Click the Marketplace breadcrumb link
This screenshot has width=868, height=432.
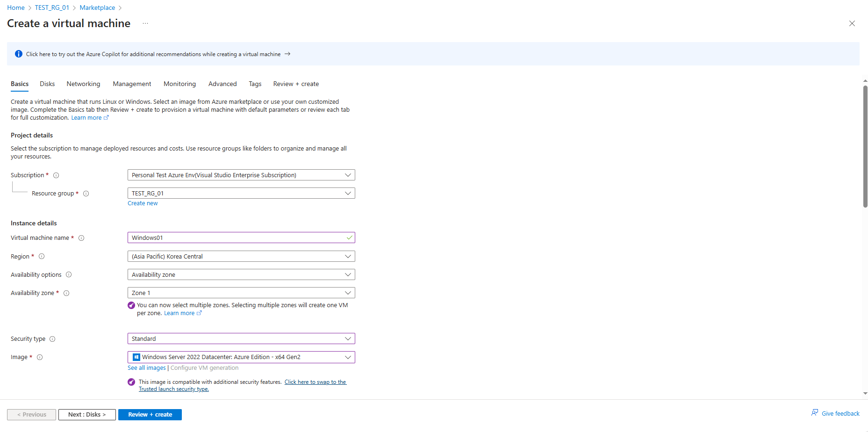[x=97, y=7]
